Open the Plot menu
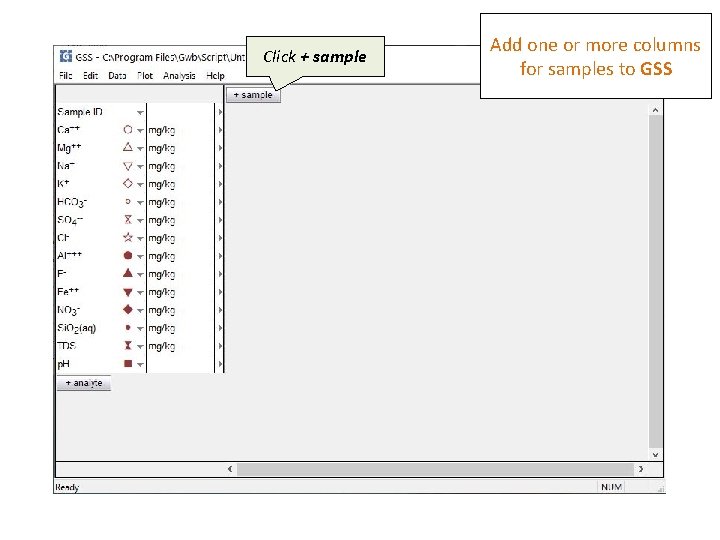 [145, 76]
